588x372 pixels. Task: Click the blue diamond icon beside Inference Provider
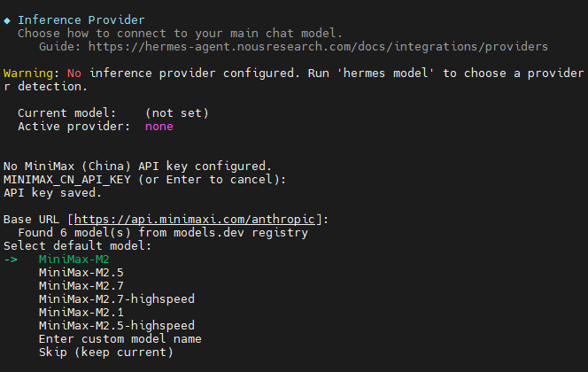coord(7,20)
